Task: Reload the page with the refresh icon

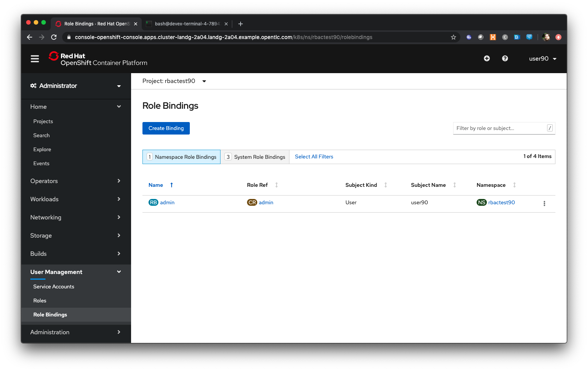Action: pos(54,37)
